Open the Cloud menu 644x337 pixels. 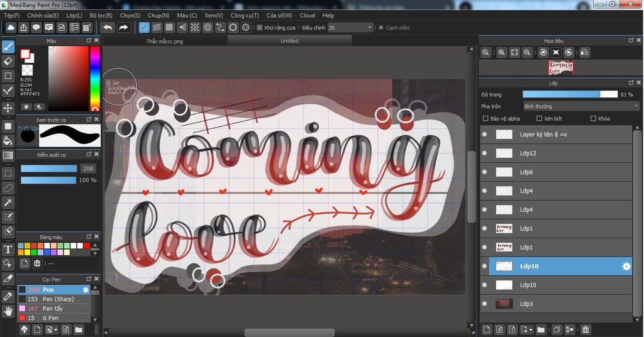pos(307,15)
